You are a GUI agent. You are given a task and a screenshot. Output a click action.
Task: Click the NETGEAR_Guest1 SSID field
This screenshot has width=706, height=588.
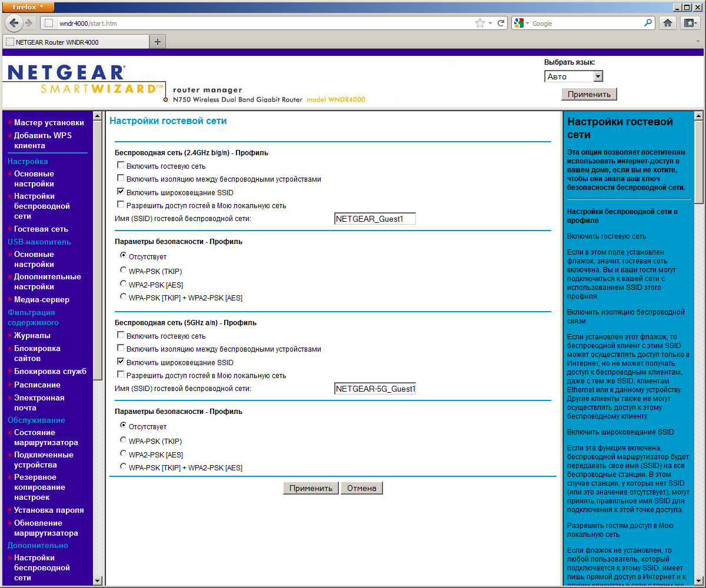[375, 219]
